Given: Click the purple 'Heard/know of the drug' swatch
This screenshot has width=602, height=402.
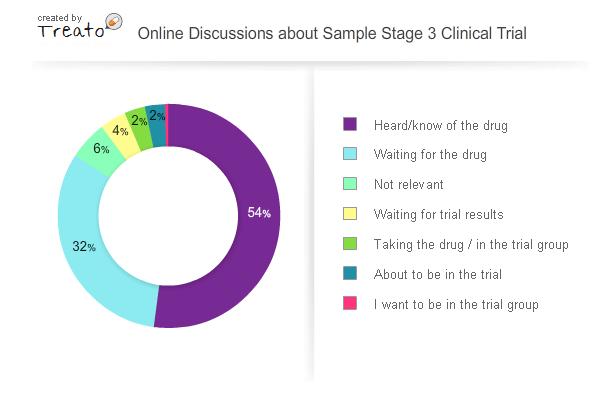Looking at the screenshot, I should (350, 125).
